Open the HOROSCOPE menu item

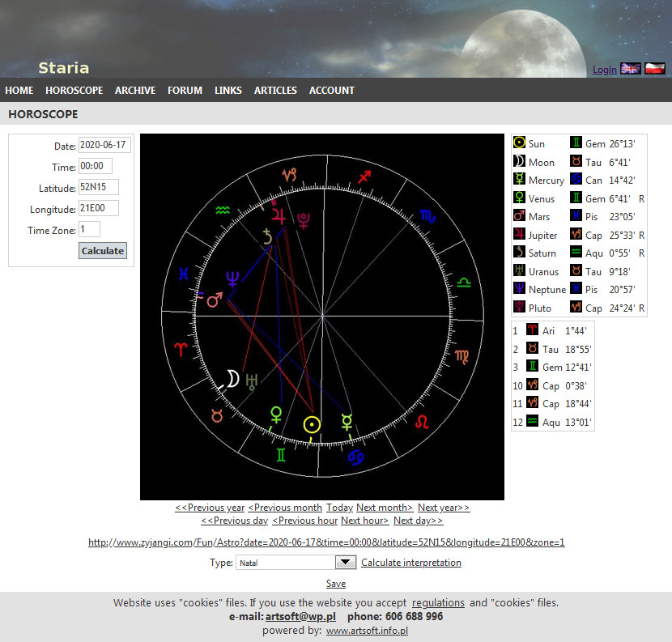point(74,91)
